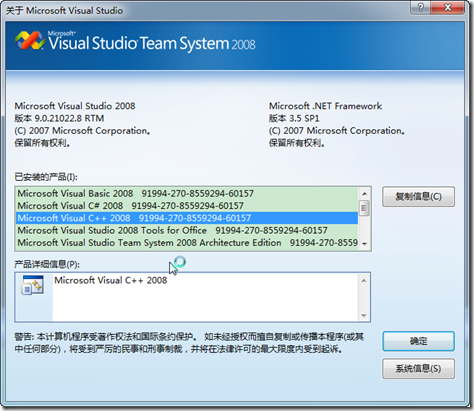Click installed products list scrollbar thumb
This screenshot has height=411, width=474.
[x=364, y=208]
